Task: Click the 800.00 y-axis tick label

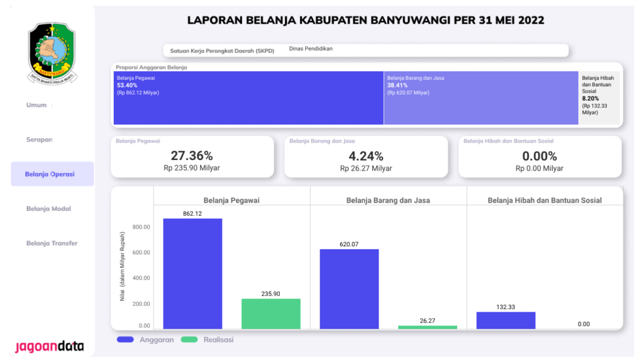Action: coord(142,227)
